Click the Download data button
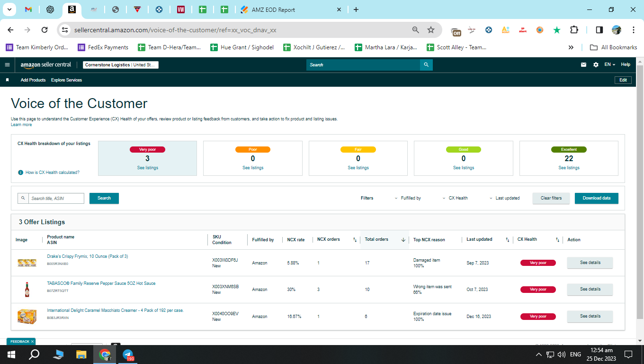The width and height of the screenshot is (644, 364). [x=597, y=198]
